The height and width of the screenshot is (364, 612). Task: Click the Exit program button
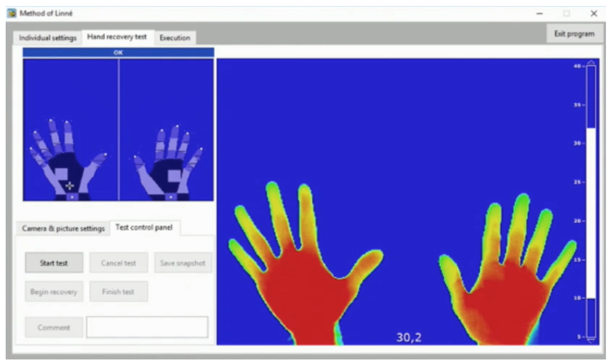click(x=574, y=33)
